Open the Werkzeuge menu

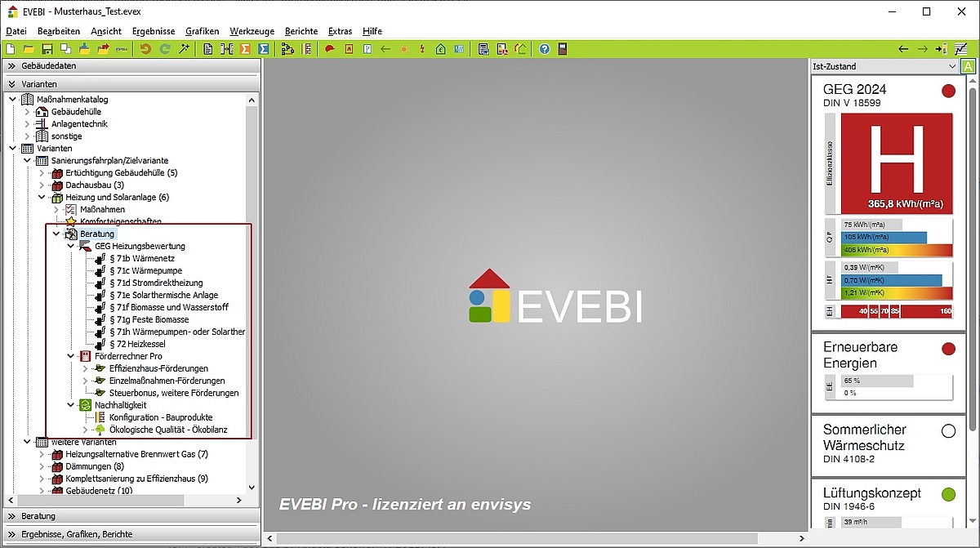click(x=251, y=31)
